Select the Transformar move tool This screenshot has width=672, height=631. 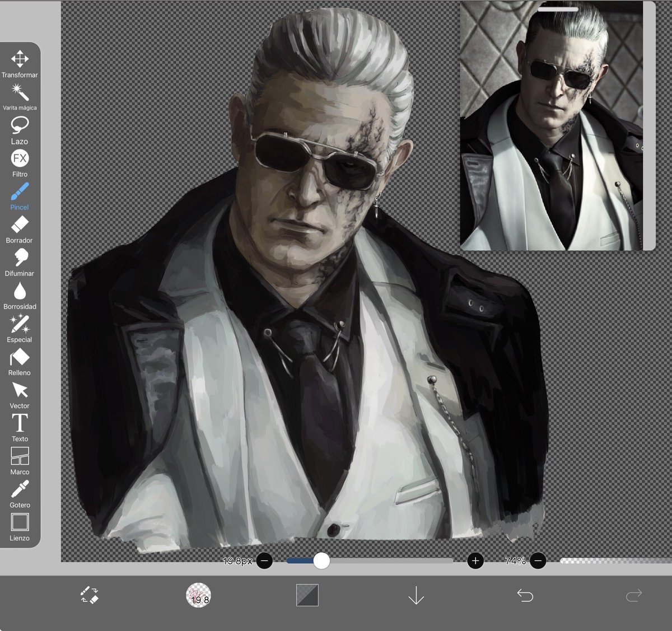tap(20, 64)
